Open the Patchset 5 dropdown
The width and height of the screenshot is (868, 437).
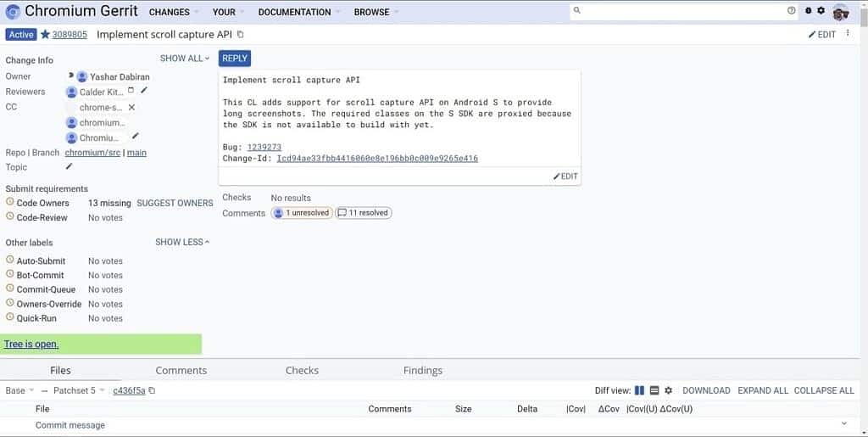79,390
